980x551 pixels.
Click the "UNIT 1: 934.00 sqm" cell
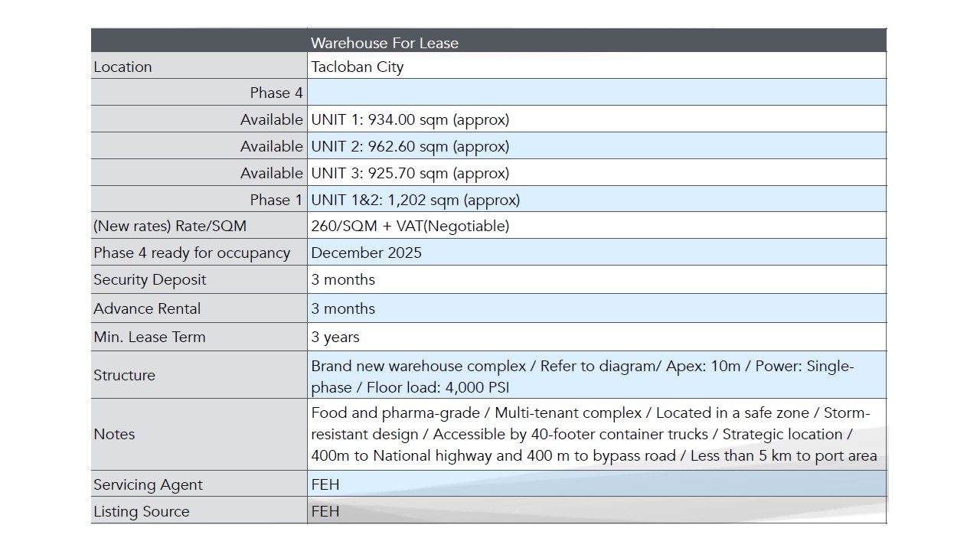[410, 119]
